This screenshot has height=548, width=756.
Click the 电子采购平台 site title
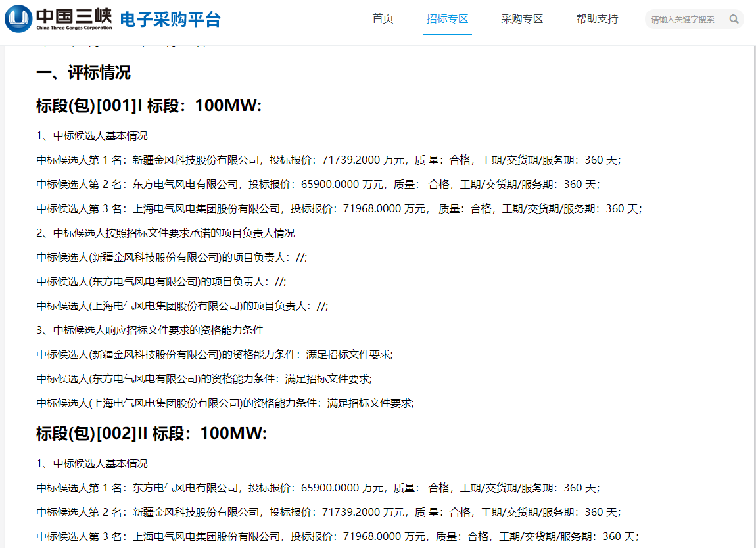coord(170,20)
